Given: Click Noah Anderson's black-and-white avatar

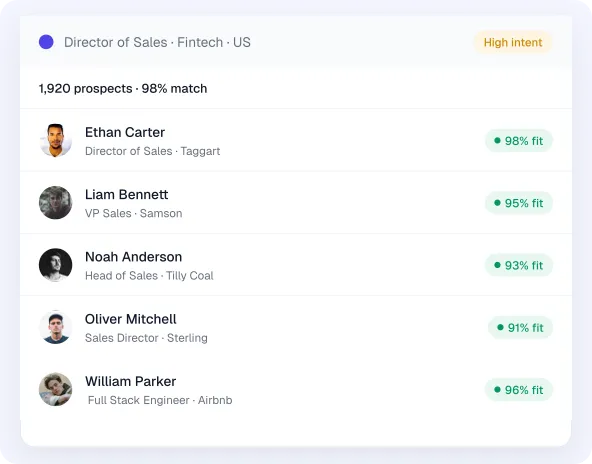Looking at the screenshot, I should coord(56,265).
